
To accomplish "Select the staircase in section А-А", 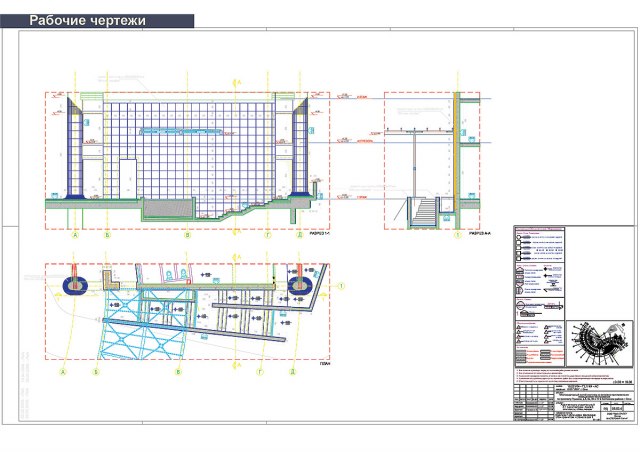I will coord(424,212).
